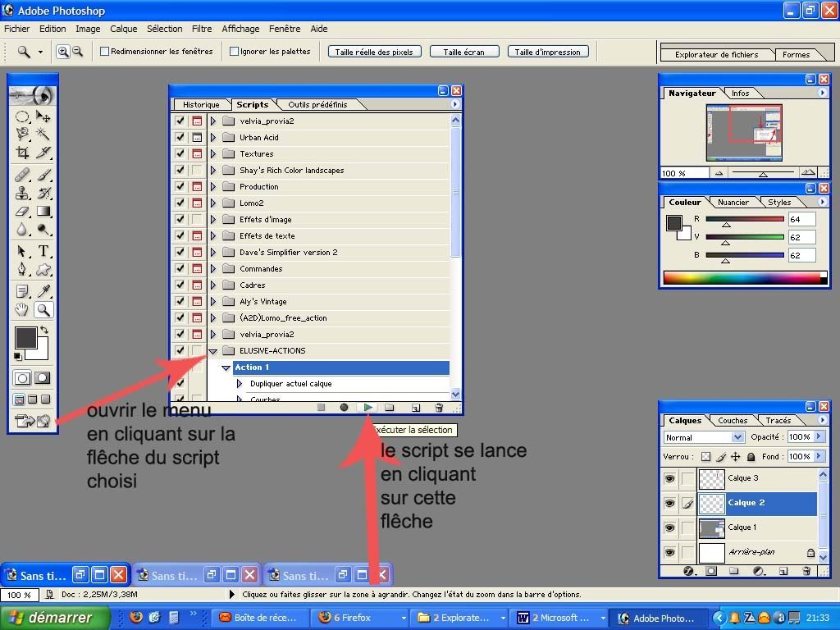The height and width of the screenshot is (630, 840).
Task: Hide the Arrière-plan layer
Action: click(x=669, y=552)
